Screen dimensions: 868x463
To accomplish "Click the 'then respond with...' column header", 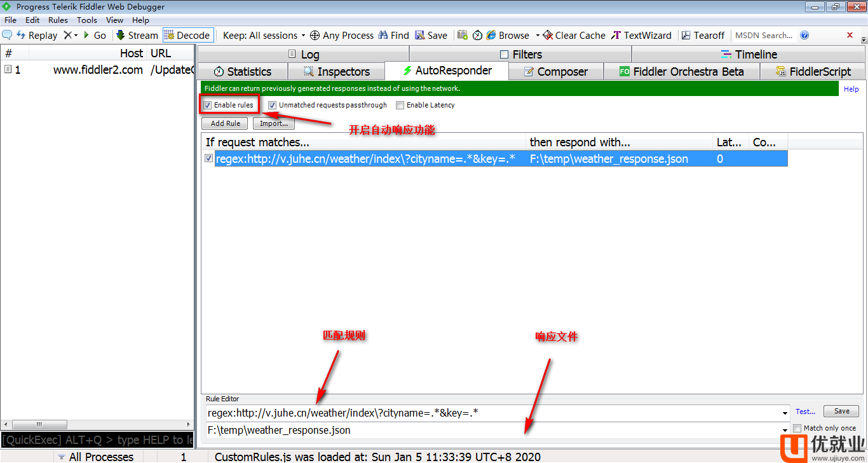I will [620, 142].
